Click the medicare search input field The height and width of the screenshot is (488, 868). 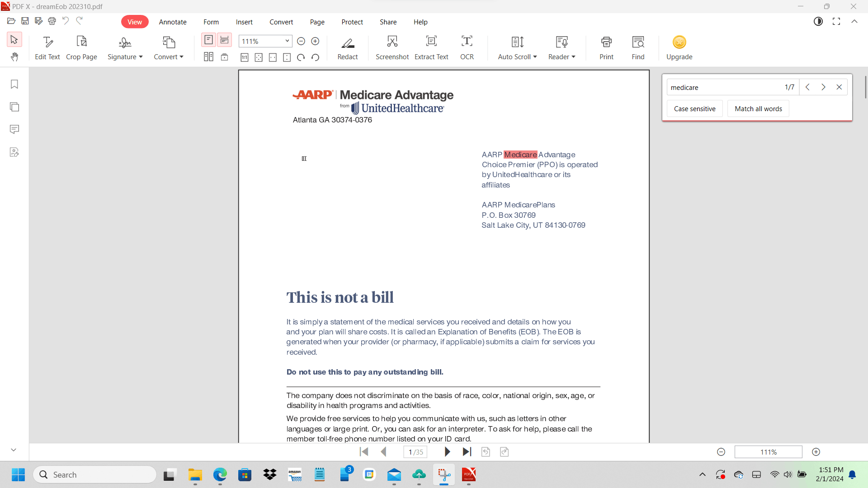tap(723, 87)
